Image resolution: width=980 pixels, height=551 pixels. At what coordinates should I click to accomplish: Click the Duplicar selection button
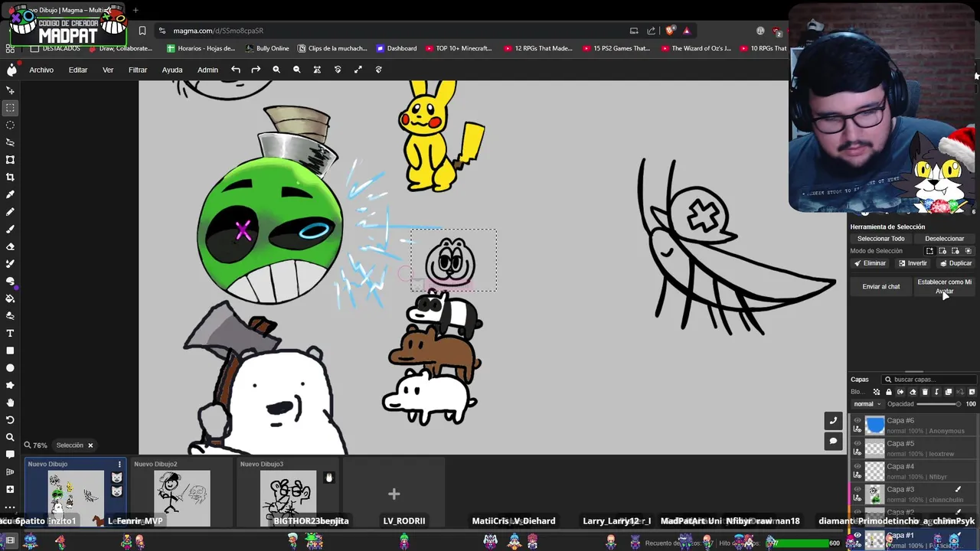[x=955, y=263]
